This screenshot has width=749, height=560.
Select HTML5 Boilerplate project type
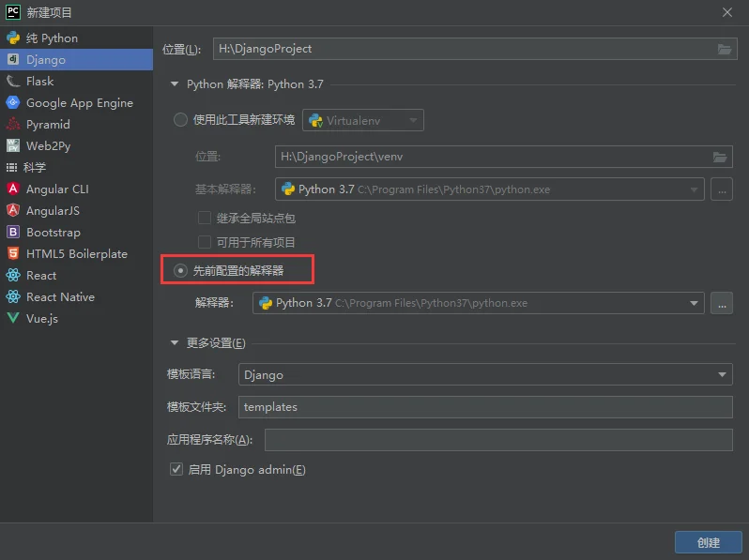(76, 253)
